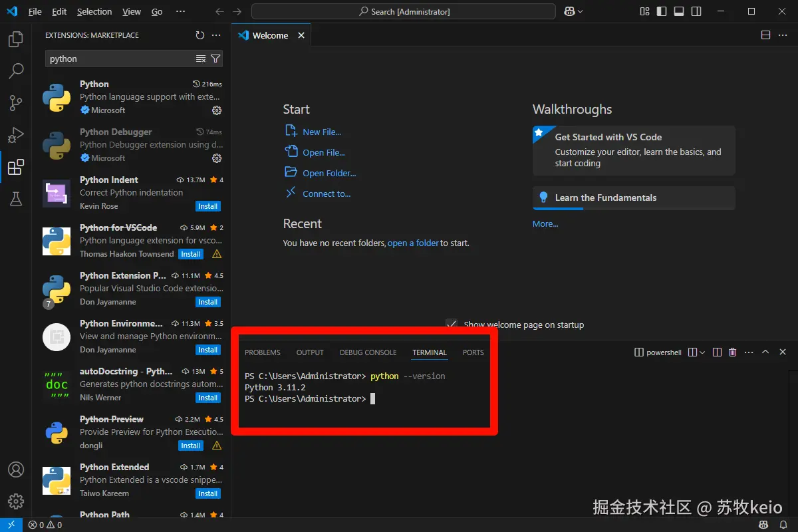Clear extensions search results
The image size is (798, 532).
[x=201, y=59]
